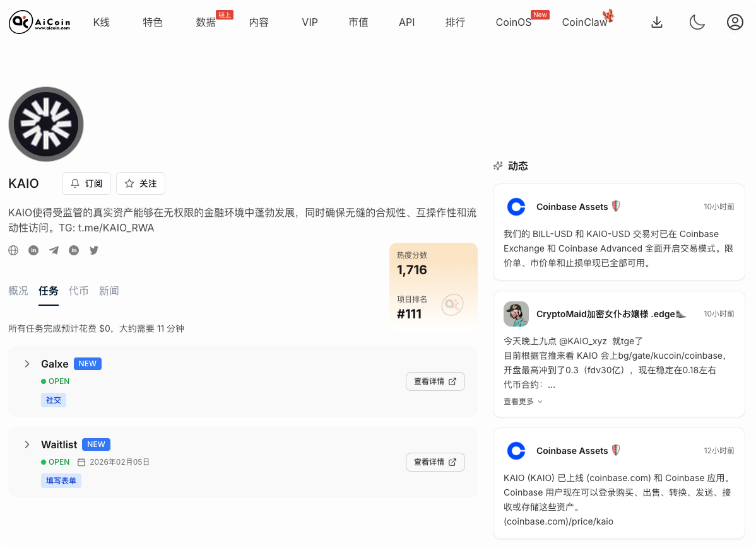Click the 链上 badge on 数据
Screen dimensions: 756x546
point(225,15)
